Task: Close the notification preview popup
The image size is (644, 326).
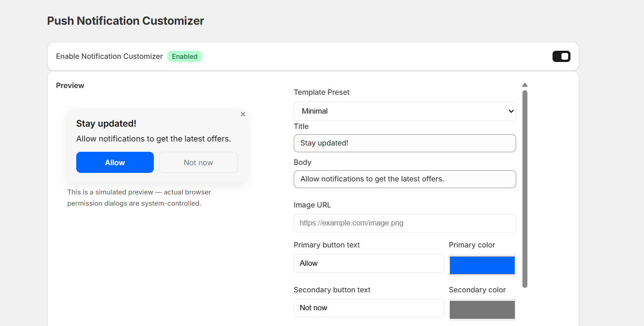Action: tap(243, 114)
